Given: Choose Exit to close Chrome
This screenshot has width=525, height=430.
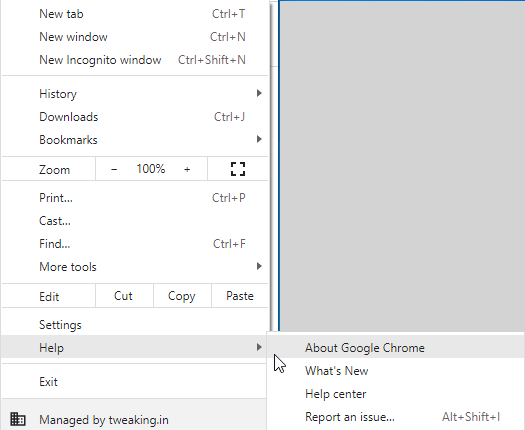Looking at the screenshot, I should click(x=134, y=382).
